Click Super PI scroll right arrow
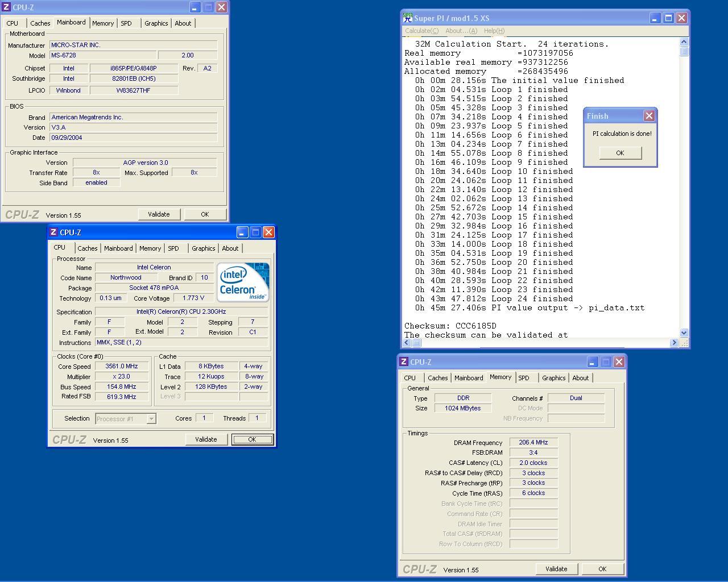This screenshot has width=728, height=582. pos(675,343)
